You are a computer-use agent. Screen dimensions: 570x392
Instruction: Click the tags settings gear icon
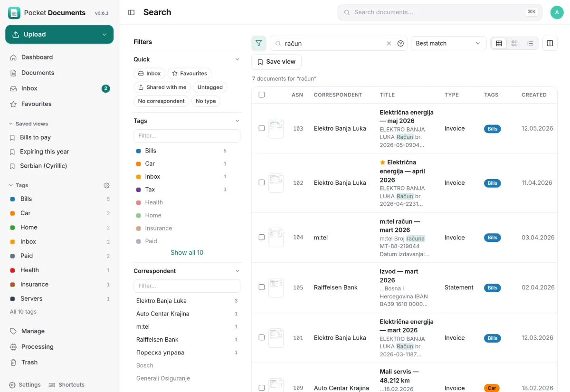tap(106, 185)
